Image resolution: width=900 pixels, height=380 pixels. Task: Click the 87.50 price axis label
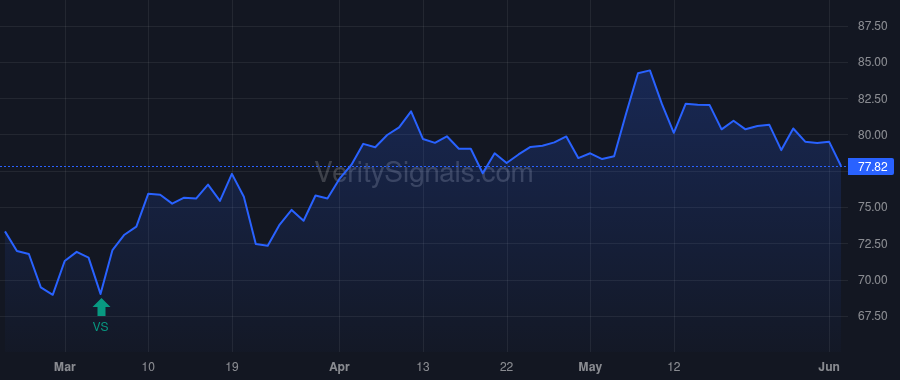872,26
